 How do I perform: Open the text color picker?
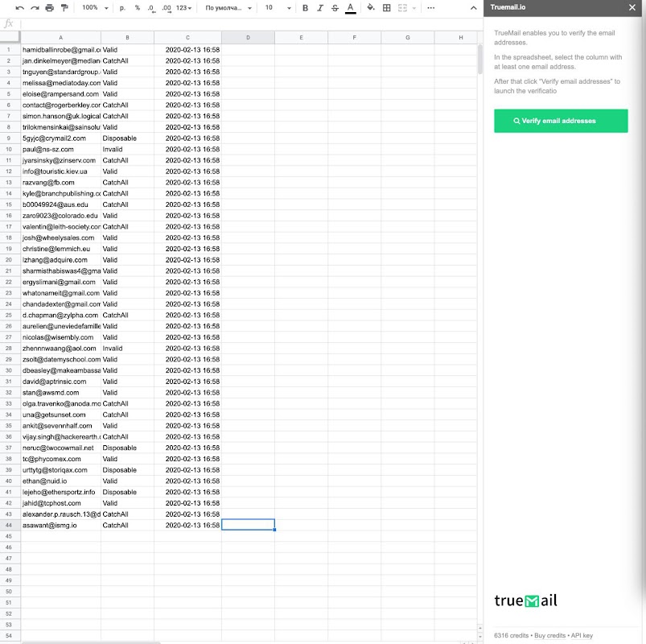coord(350,8)
